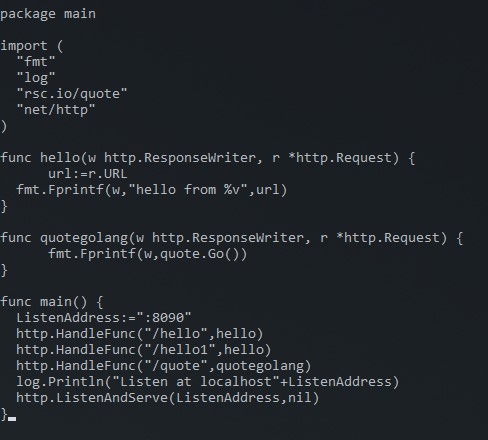Click the "/hello" route string
The height and width of the screenshot is (440, 488).
[176, 334]
